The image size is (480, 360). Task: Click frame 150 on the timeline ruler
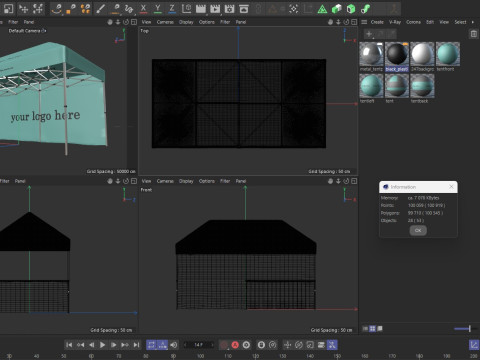(337, 356)
